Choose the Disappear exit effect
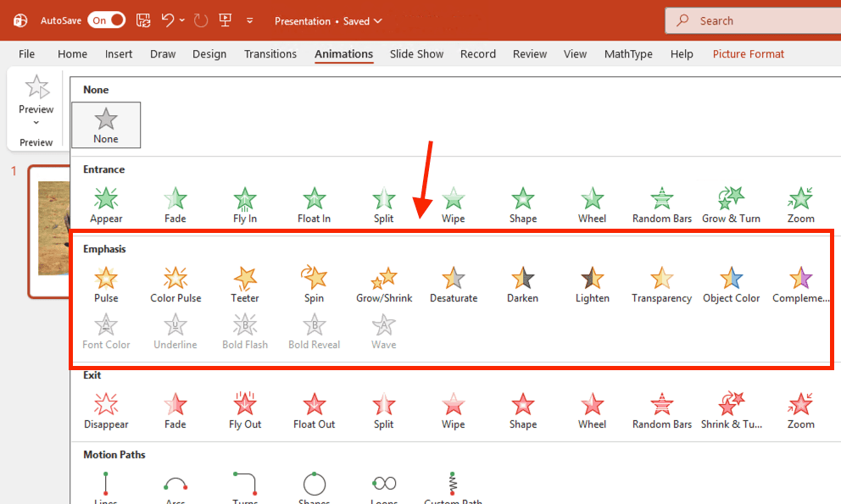Image resolution: width=841 pixels, height=504 pixels. click(106, 410)
